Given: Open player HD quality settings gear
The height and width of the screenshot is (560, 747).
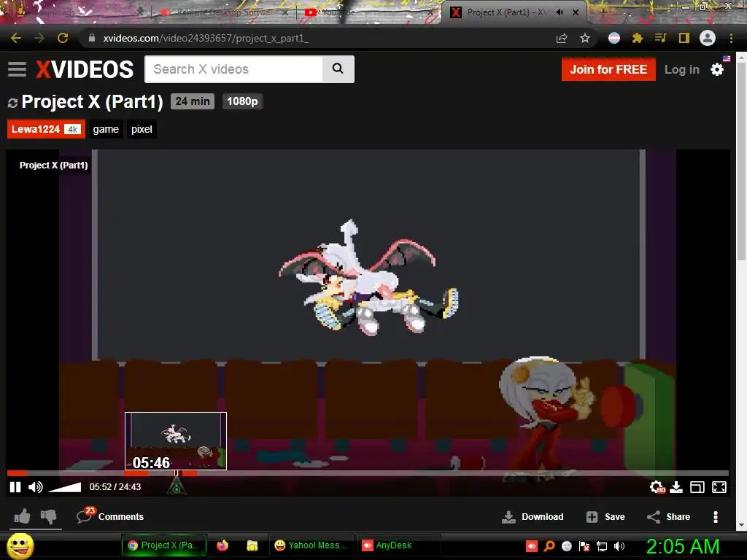Looking at the screenshot, I should [x=657, y=487].
